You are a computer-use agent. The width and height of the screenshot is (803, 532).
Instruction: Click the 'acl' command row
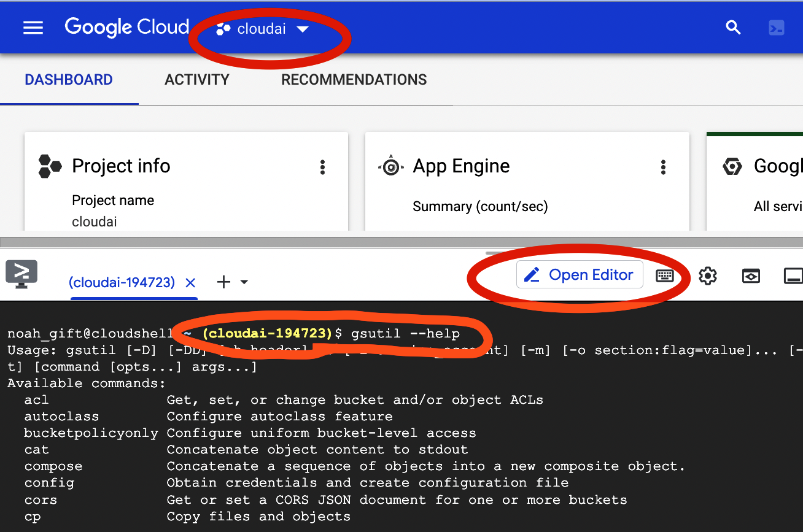284,400
